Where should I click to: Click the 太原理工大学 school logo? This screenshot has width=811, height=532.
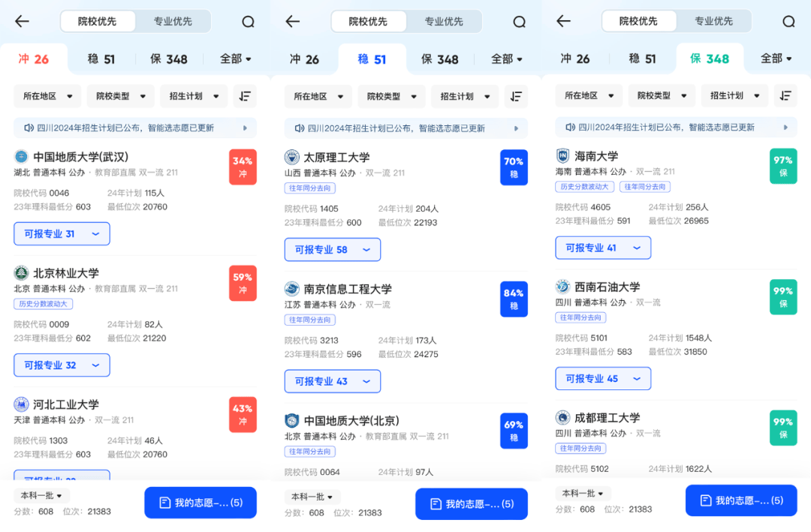click(291, 157)
